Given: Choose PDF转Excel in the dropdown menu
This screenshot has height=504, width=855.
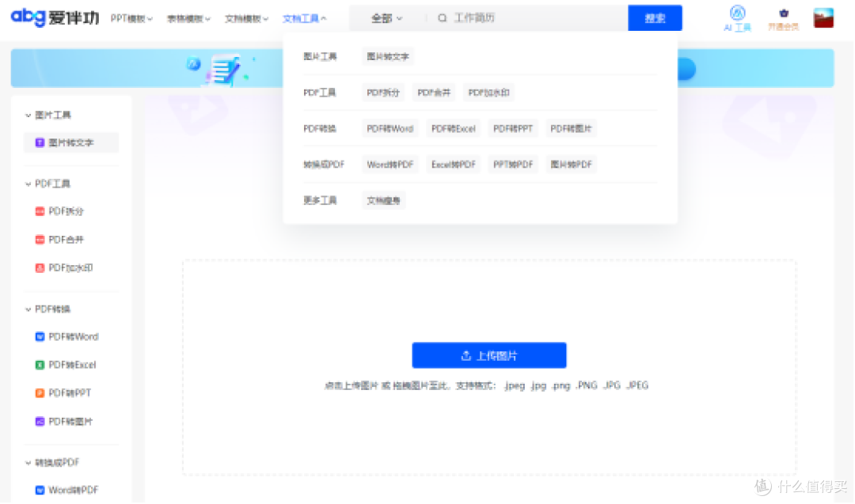Looking at the screenshot, I should pos(453,129).
